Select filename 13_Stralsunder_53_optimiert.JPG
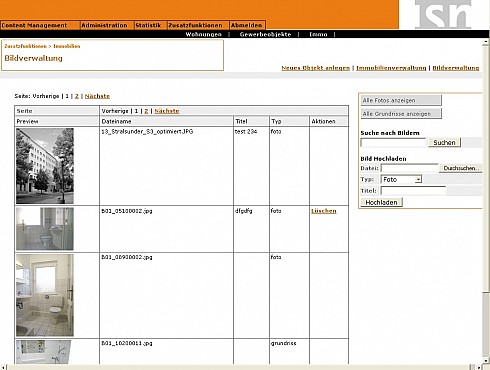This screenshot has width=490, height=370. pos(147,132)
